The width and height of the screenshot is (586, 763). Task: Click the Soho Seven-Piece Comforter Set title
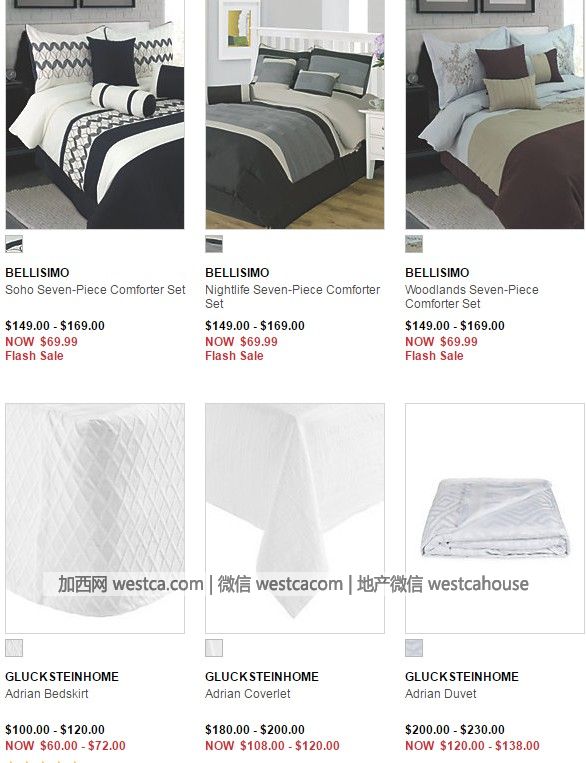coord(95,290)
